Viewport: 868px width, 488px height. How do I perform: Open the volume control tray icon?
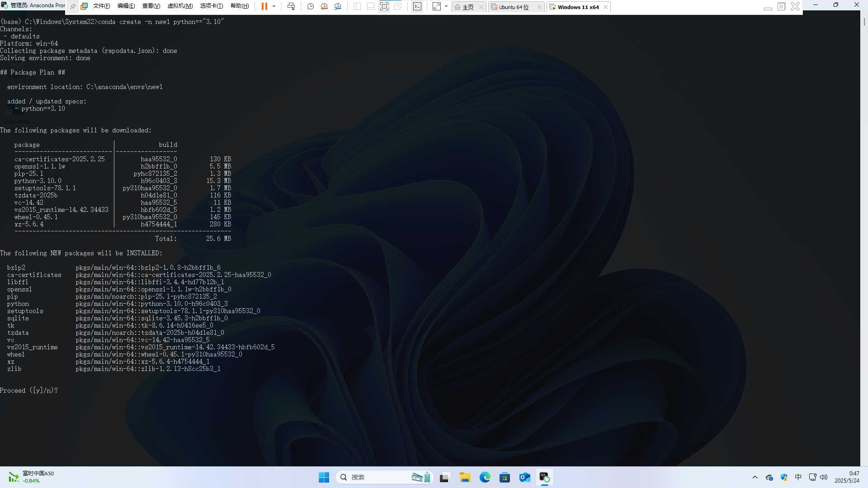click(x=824, y=477)
